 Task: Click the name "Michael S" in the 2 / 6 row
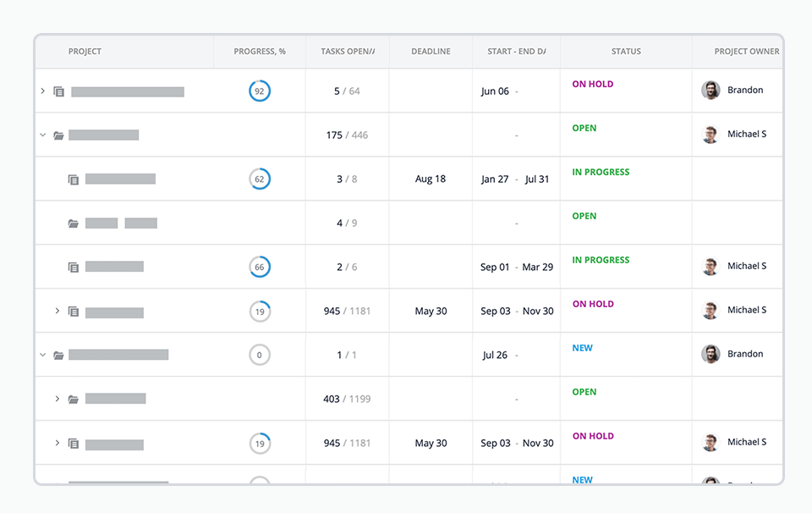click(x=747, y=267)
